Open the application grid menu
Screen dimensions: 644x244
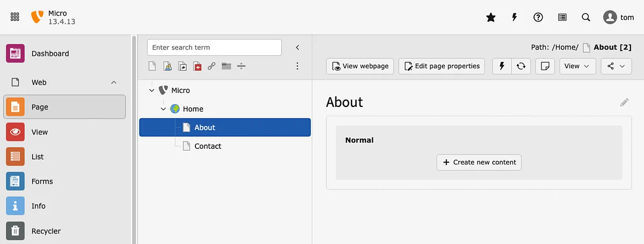point(15,17)
